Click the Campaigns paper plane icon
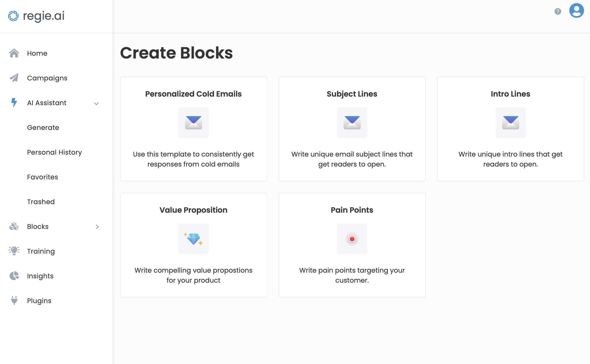590x364 pixels. point(14,78)
